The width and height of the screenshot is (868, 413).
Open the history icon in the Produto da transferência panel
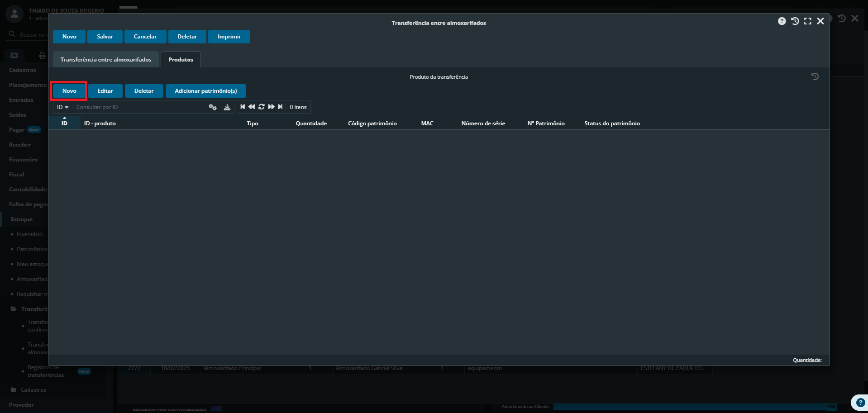pyautogui.click(x=815, y=77)
